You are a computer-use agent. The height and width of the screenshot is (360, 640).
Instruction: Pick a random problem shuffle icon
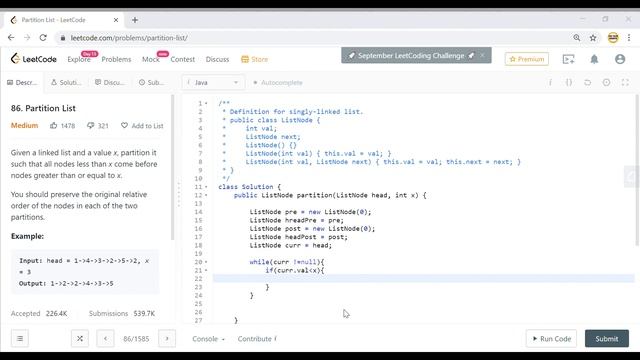click(x=80, y=338)
